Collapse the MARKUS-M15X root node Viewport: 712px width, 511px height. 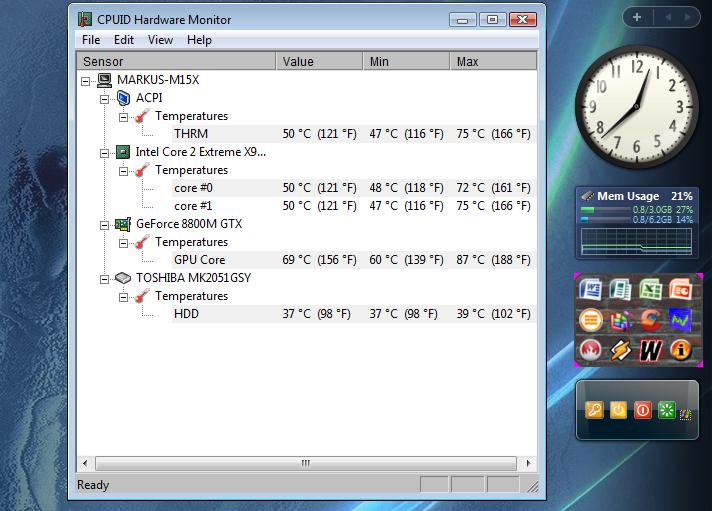coord(85,81)
